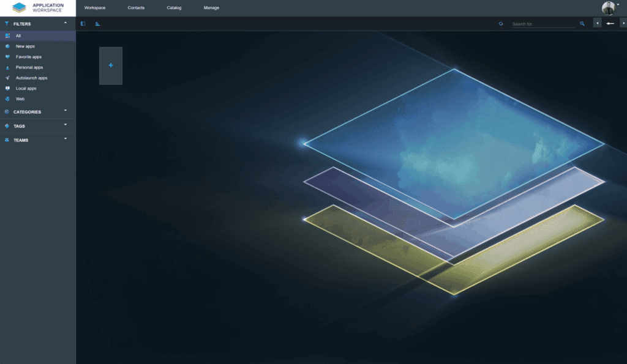
Task: Click the Personal apps filter icon
Action: pyautogui.click(x=7, y=67)
